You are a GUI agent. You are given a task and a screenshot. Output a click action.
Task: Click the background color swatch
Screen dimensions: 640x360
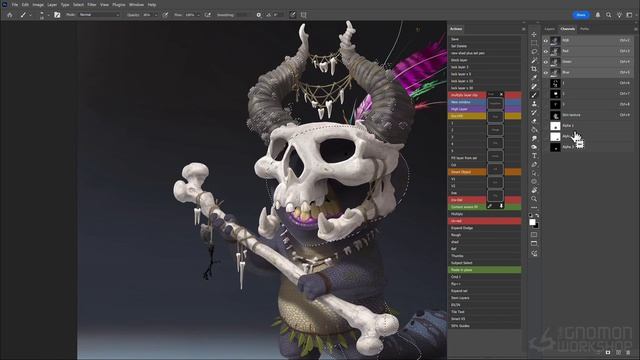[536, 226]
